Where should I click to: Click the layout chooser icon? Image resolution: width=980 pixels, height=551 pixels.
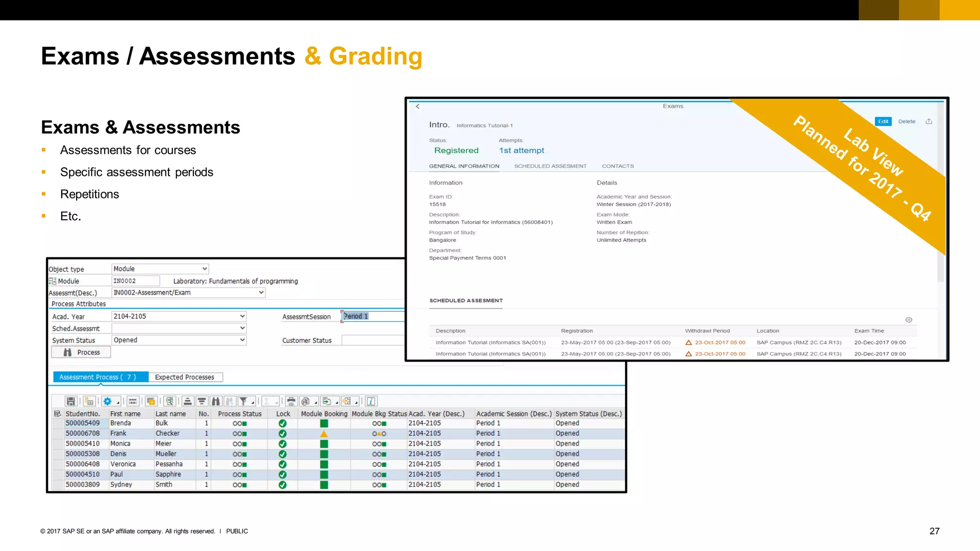(346, 401)
